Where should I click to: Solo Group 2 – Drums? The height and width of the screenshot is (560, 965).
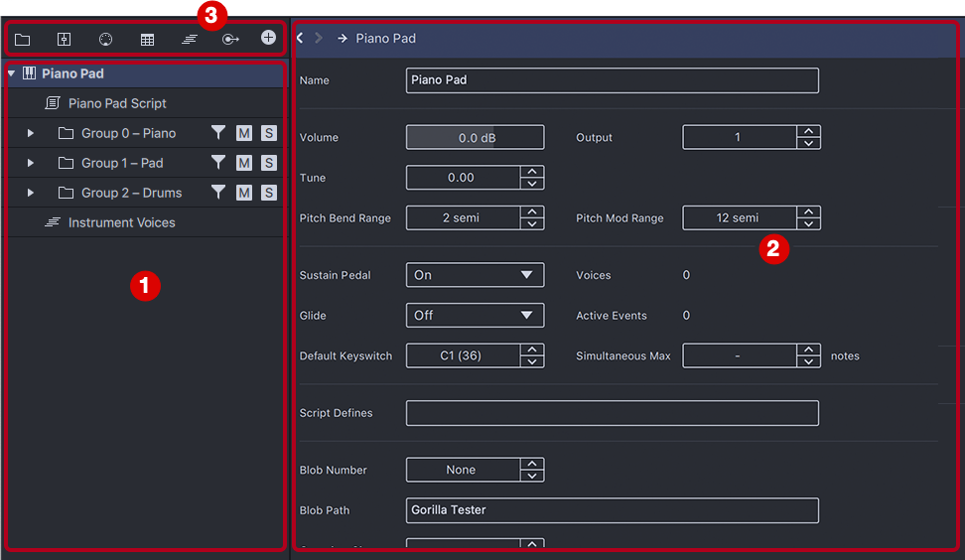pyautogui.click(x=269, y=193)
